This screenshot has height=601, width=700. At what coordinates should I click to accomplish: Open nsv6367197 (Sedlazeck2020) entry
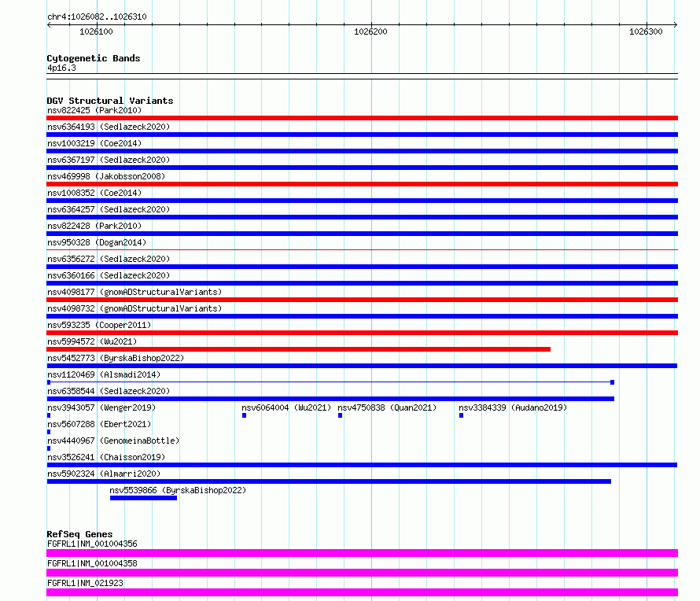(109, 160)
